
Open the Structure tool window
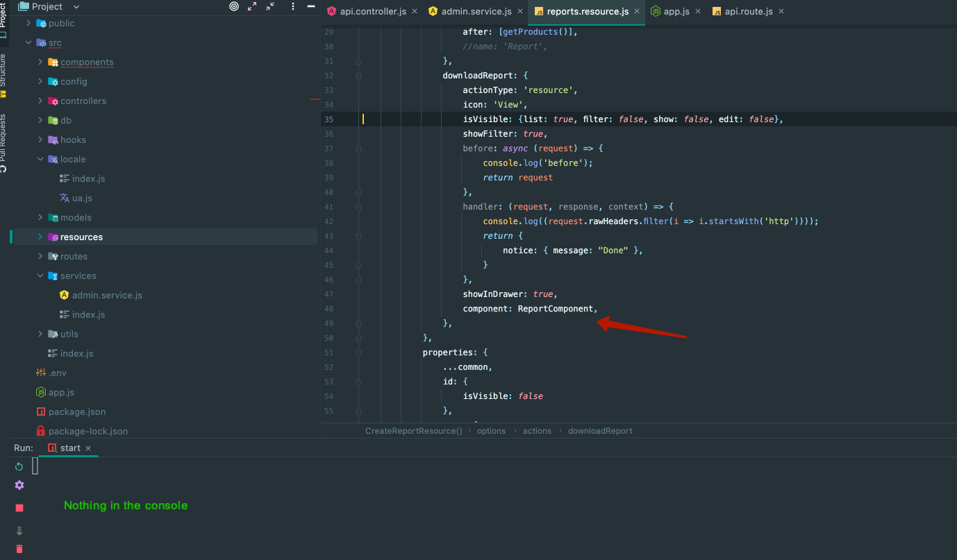tap(3, 75)
